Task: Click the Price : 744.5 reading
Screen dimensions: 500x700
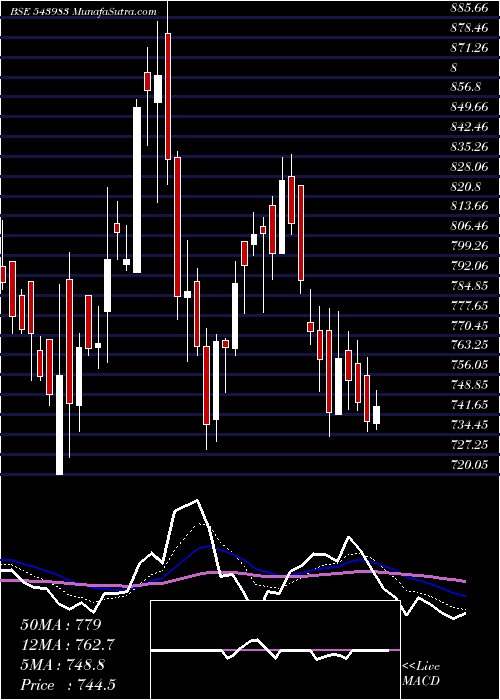Action: (x=70, y=685)
